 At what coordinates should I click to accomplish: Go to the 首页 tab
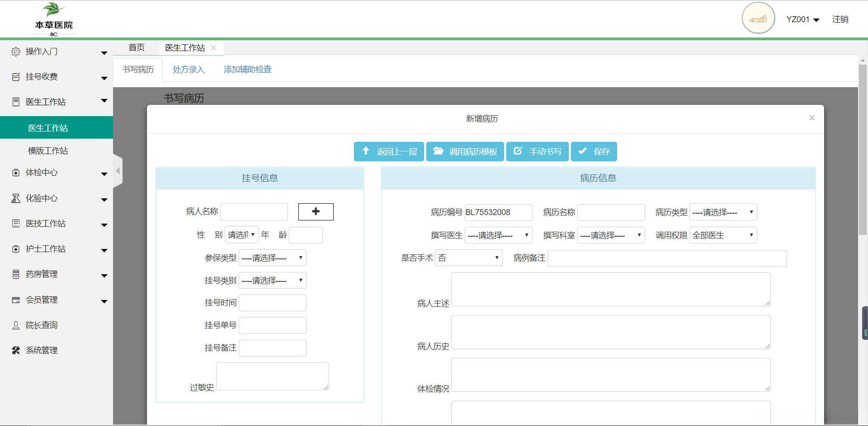click(x=137, y=47)
